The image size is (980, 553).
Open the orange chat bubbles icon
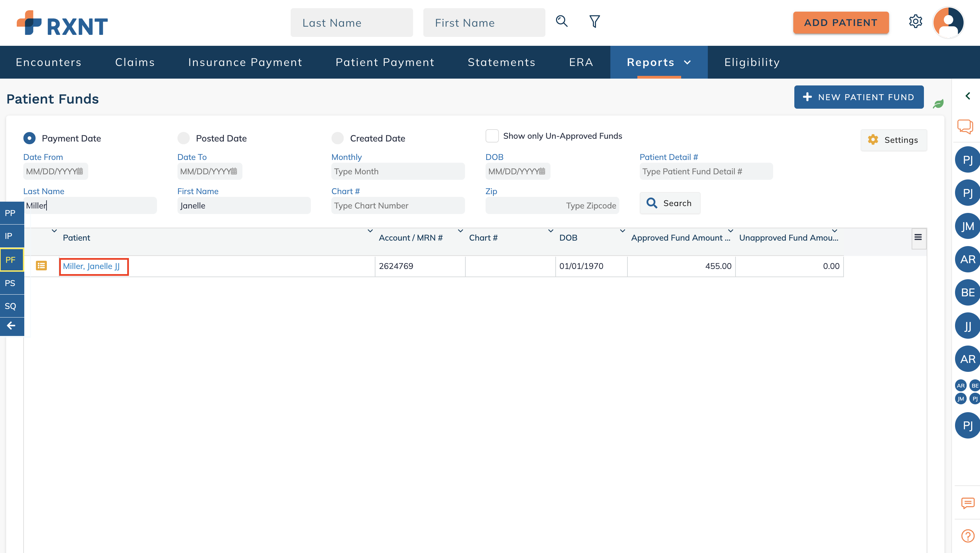click(965, 126)
